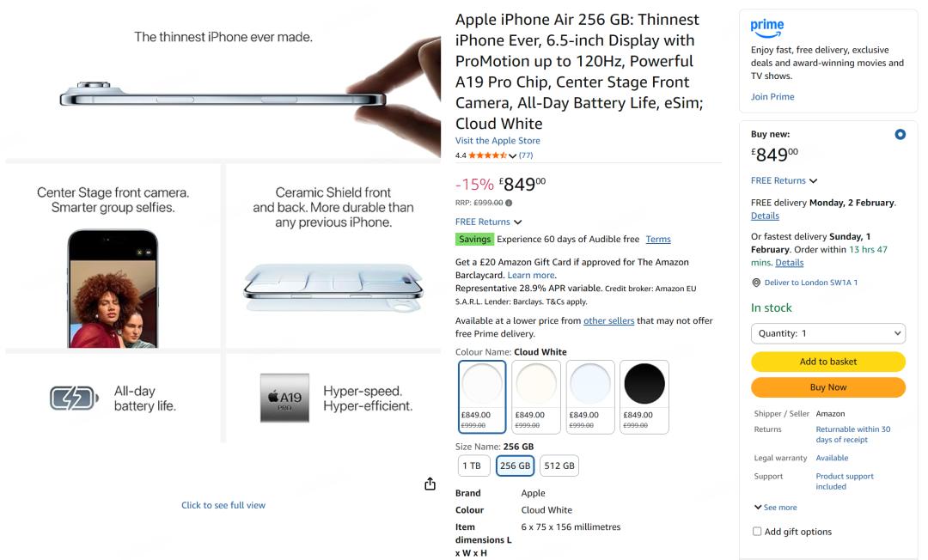The height and width of the screenshot is (560, 928).
Task: Expand FREE Returns under the Buy new price
Action: pyautogui.click(x=784, y=180)
